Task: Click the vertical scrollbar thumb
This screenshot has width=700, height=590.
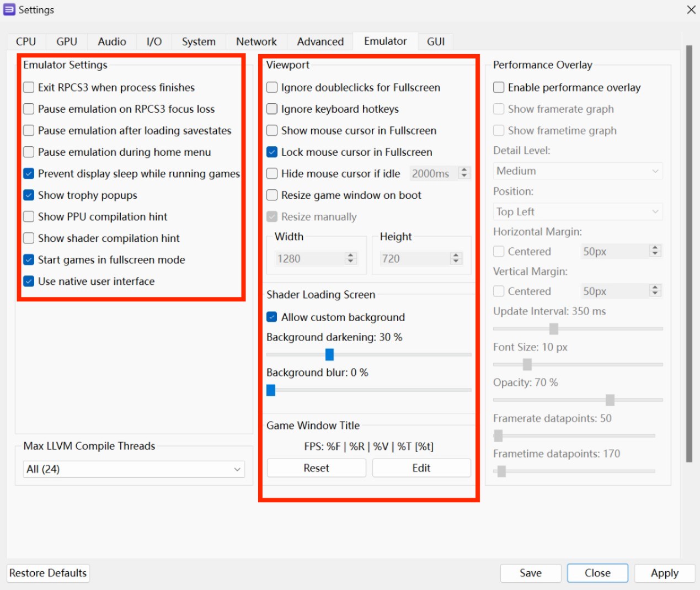Action: click(x=689, y=254)
